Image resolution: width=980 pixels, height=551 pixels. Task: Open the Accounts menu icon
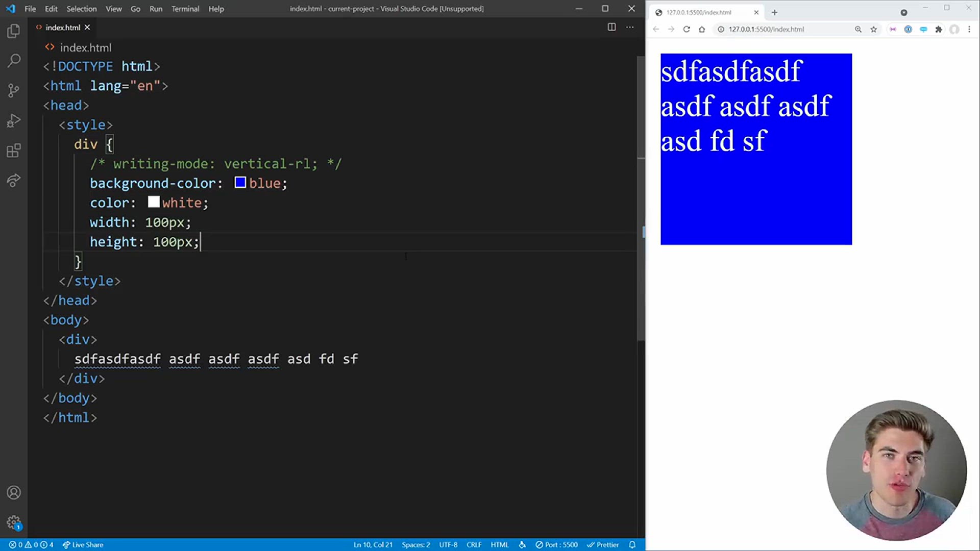pyautogui.click(x=14, y=492)
